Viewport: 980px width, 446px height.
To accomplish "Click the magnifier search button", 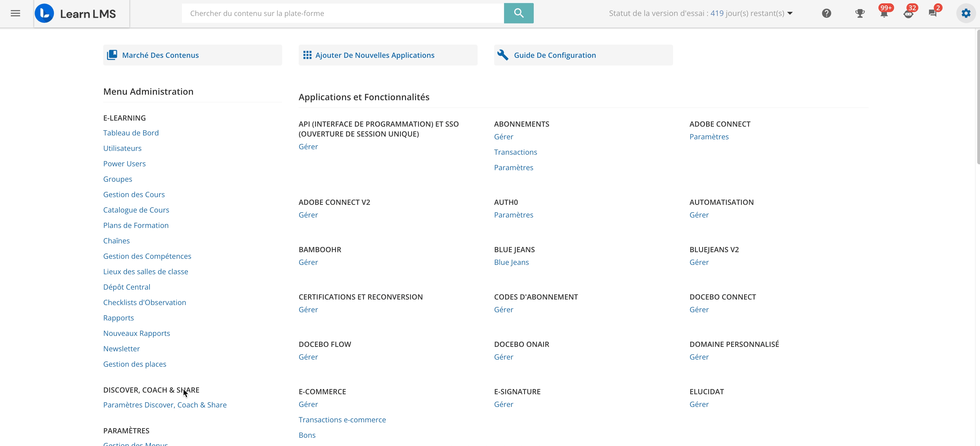I will (x=519, y=13).
